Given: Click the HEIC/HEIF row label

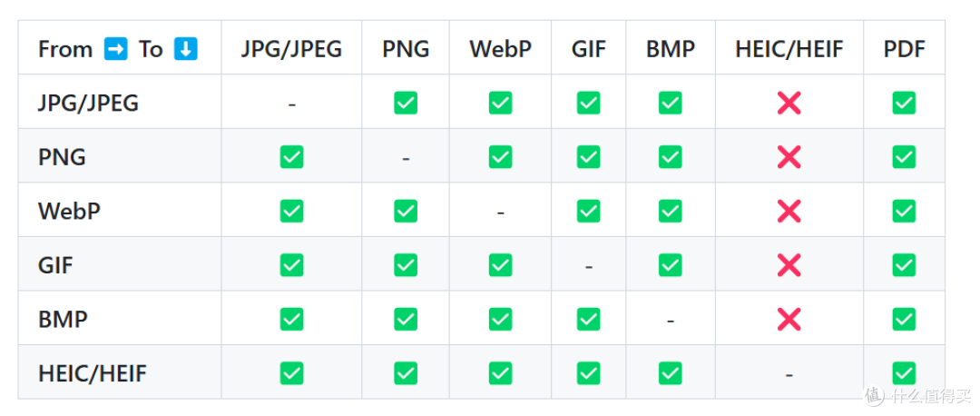Looking at the screenshot, I should pos(93,374).
